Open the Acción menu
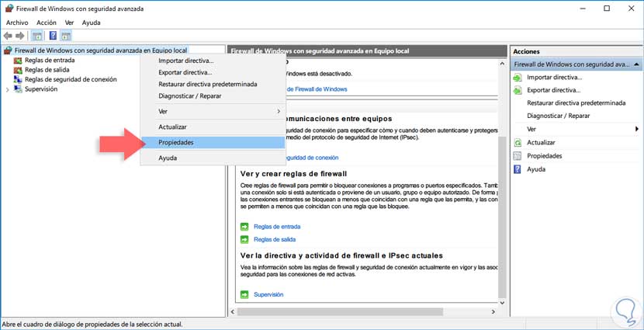Screen dimensions: 644x330 pyautogui.click(x=46, y=23)
